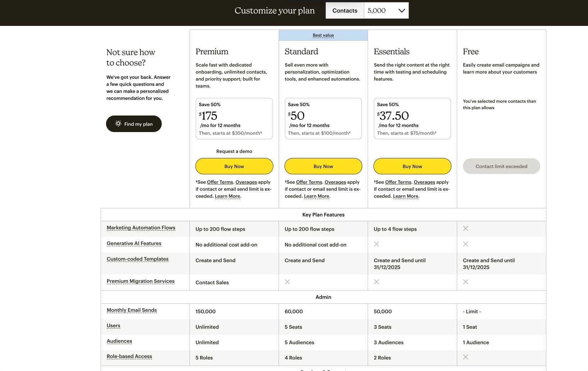Click Learn More under Standard plan
This screenshot has height=371, width=588.
[317, 196]
